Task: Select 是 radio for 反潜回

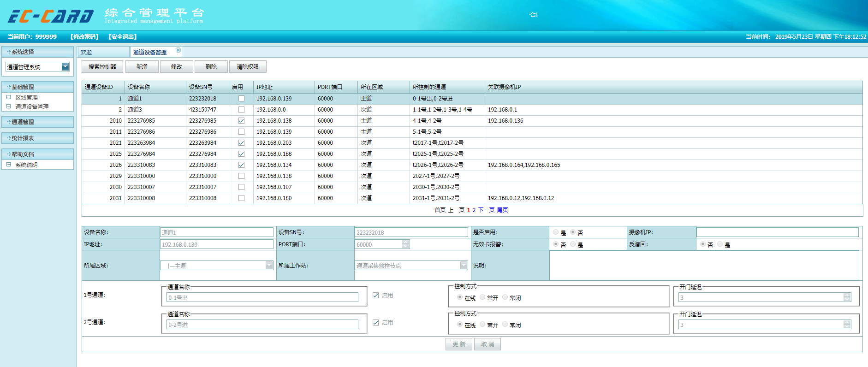Action: point(720,244)
